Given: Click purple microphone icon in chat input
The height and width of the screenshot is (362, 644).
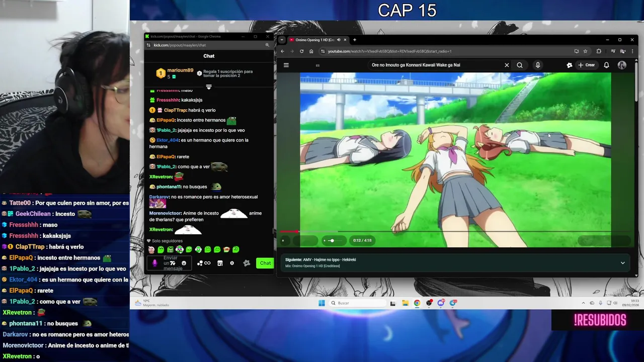Looking at the screenshot, I should pyautogui.click(x=155, y=263).
